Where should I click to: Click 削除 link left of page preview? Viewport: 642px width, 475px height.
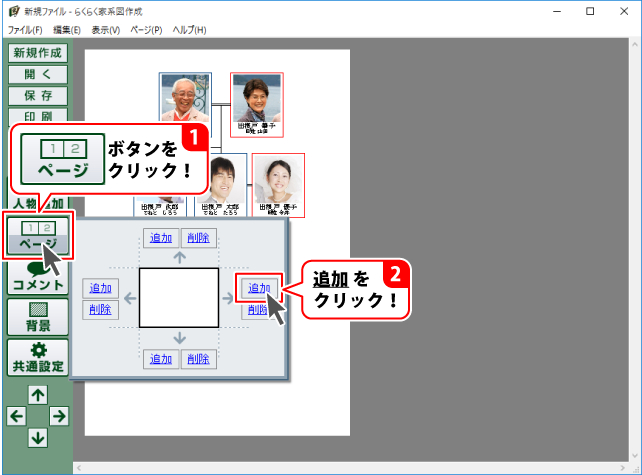pos(100,310)
